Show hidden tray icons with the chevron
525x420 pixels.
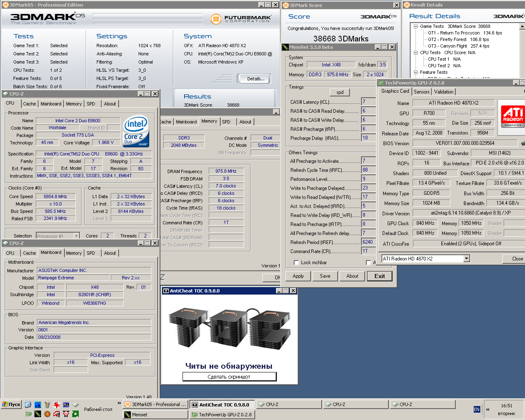click(x=488, y=409)
